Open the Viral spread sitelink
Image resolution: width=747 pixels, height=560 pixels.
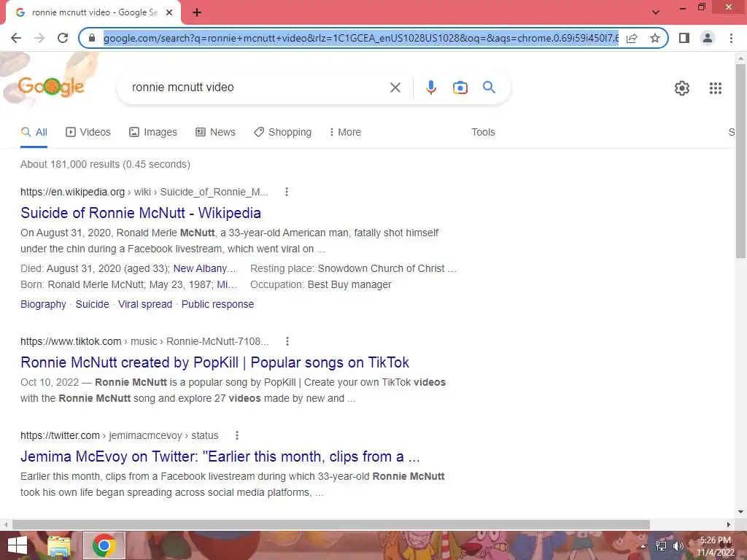click(145, 304)
